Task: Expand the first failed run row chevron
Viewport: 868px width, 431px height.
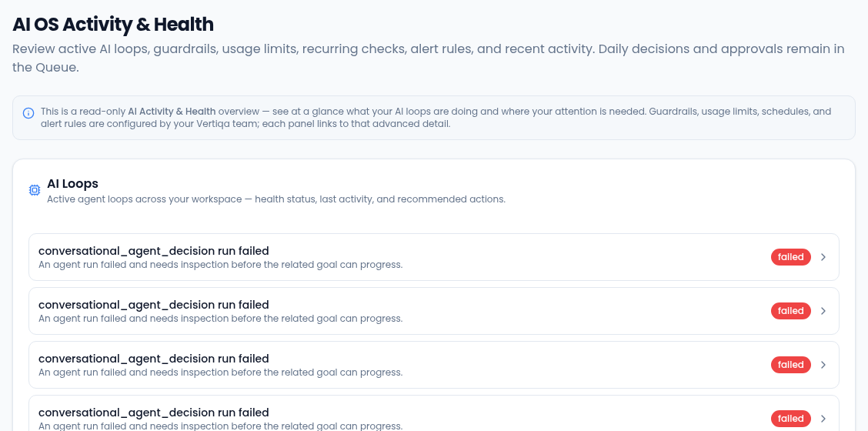Action: (823, 257)
